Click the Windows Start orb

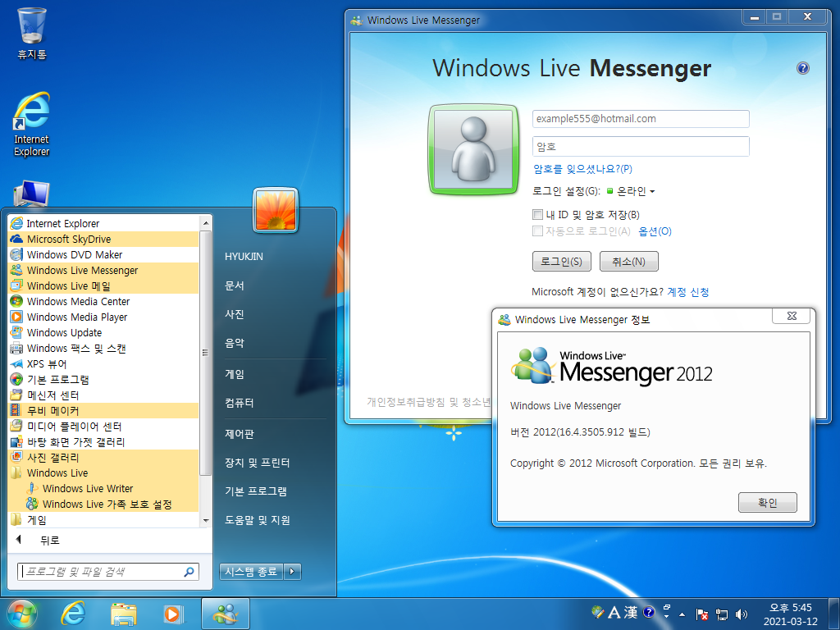click(22, 614)
